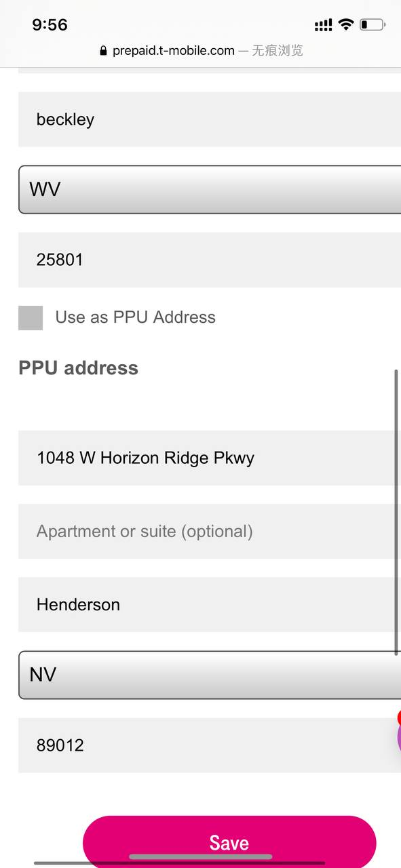
Task: Edit the 1048 W Horizon Ridge Pkwy field
Action: (210, 458)
